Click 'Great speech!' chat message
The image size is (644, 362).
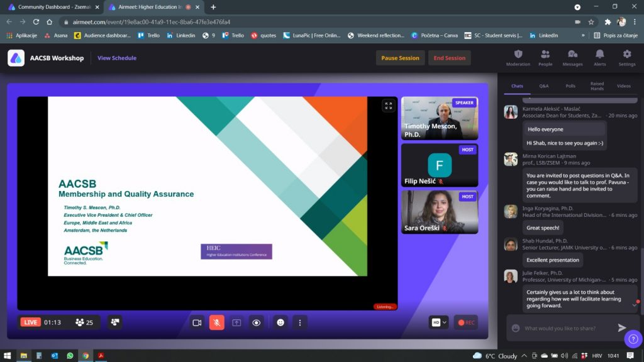pyautogui.click(x=543, y=228)
